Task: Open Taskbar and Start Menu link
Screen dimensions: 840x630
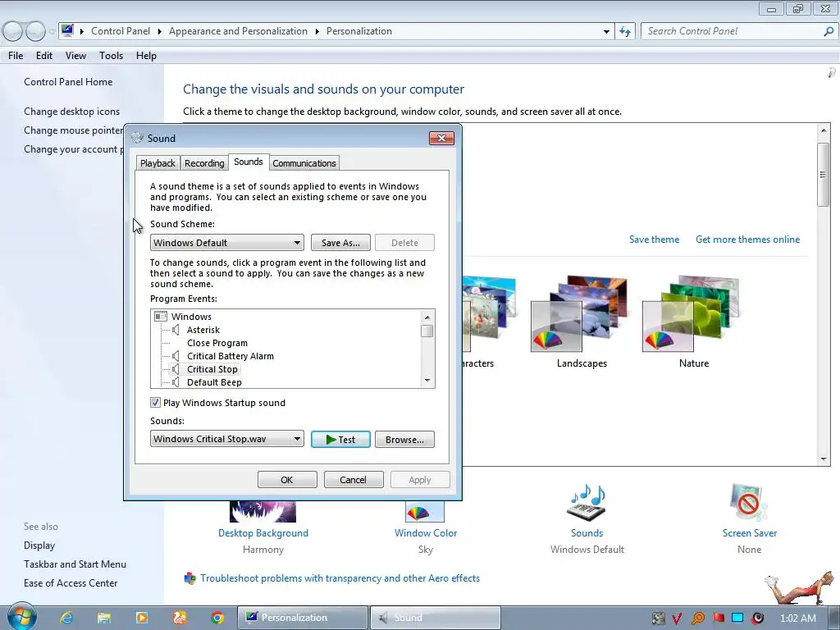Action: 75,564
